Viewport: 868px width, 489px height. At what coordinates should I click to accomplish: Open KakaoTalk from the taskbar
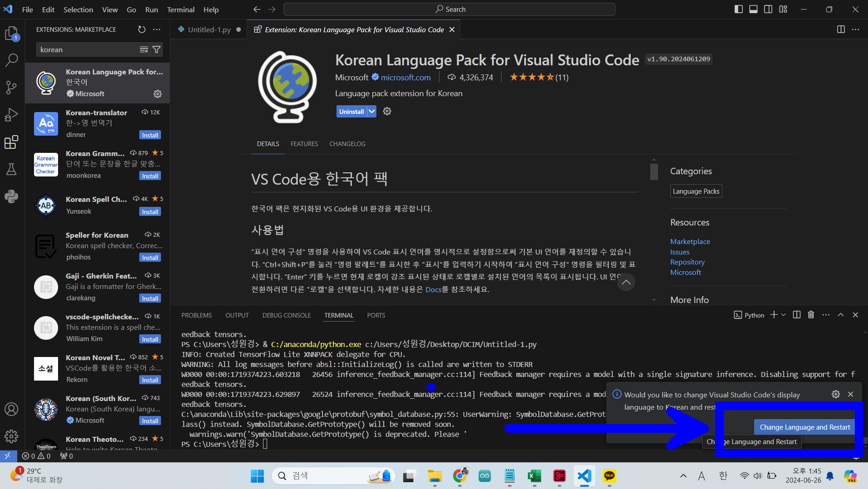pos(609,476)
